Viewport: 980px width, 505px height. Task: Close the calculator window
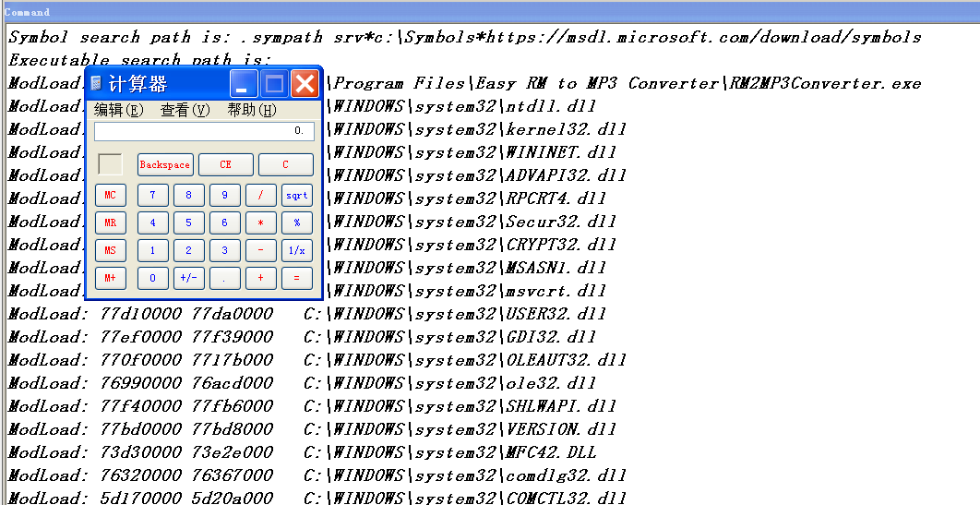click(305, 83)
